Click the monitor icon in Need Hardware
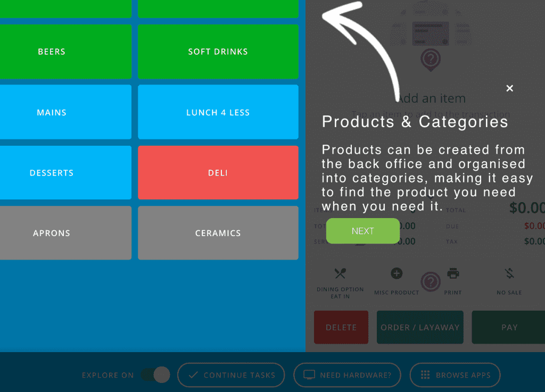 tap(309, 375)
